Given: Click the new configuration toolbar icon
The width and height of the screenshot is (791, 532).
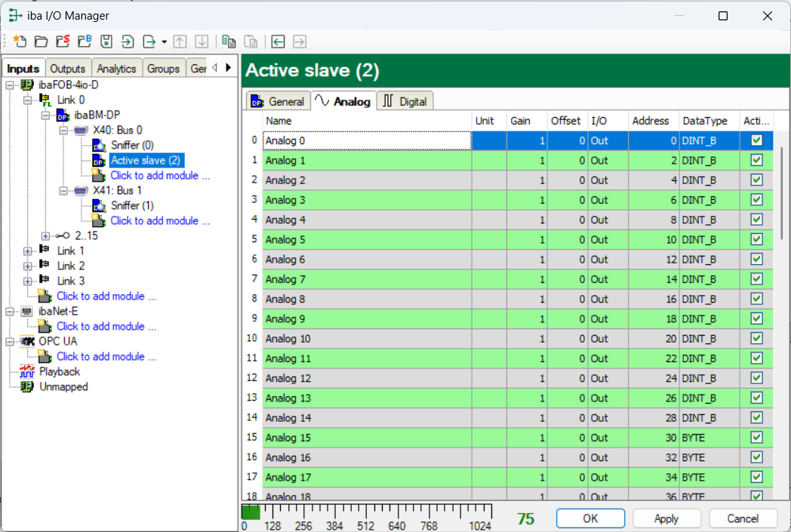Looking at the screenshot, I should point(20,42).
